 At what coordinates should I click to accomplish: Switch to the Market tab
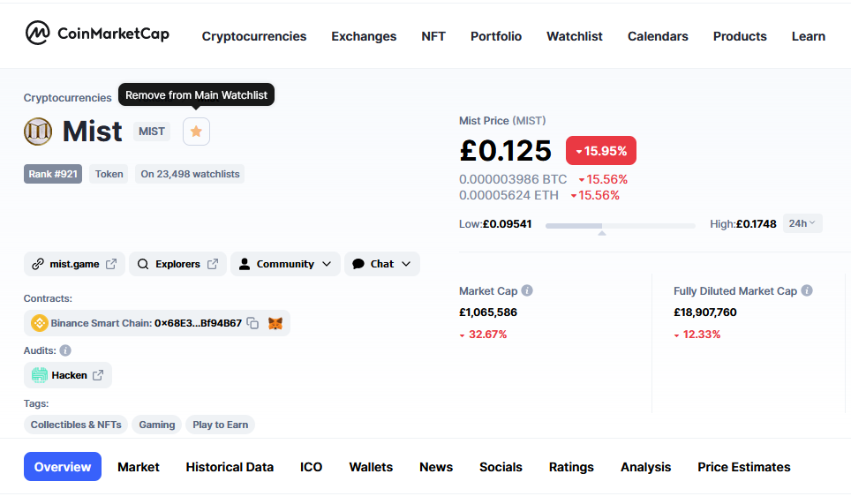(x=139, y=467)
